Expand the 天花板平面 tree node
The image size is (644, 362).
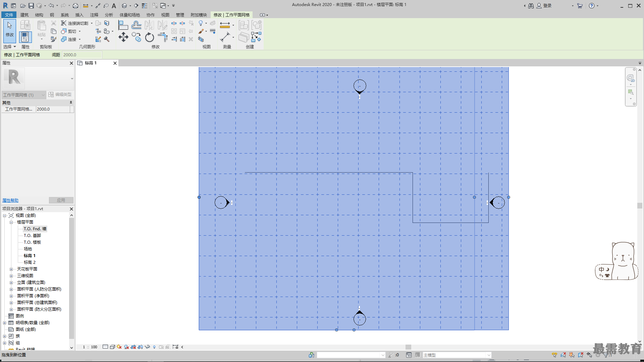coord(11,269)
